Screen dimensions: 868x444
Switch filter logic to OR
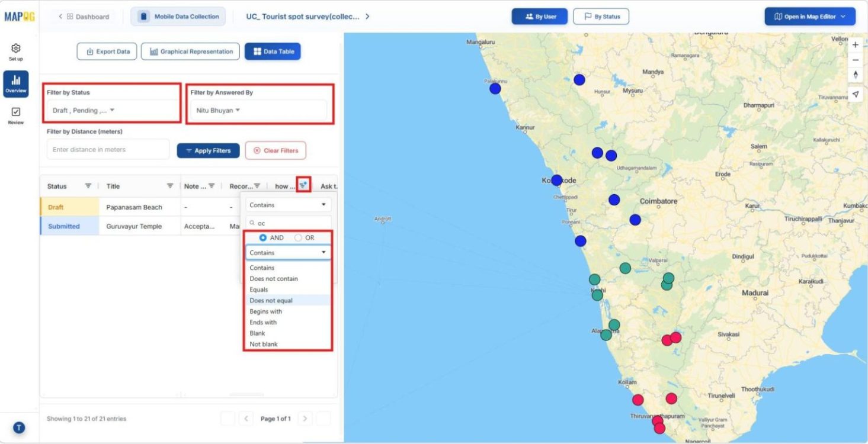coord(297,237)
